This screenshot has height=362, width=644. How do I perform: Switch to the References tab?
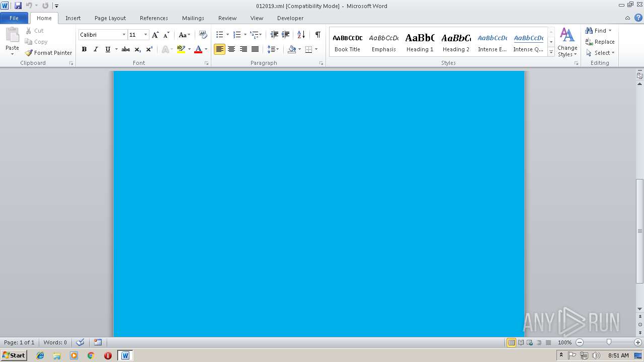pyautogui.click(x=154, y=18)
